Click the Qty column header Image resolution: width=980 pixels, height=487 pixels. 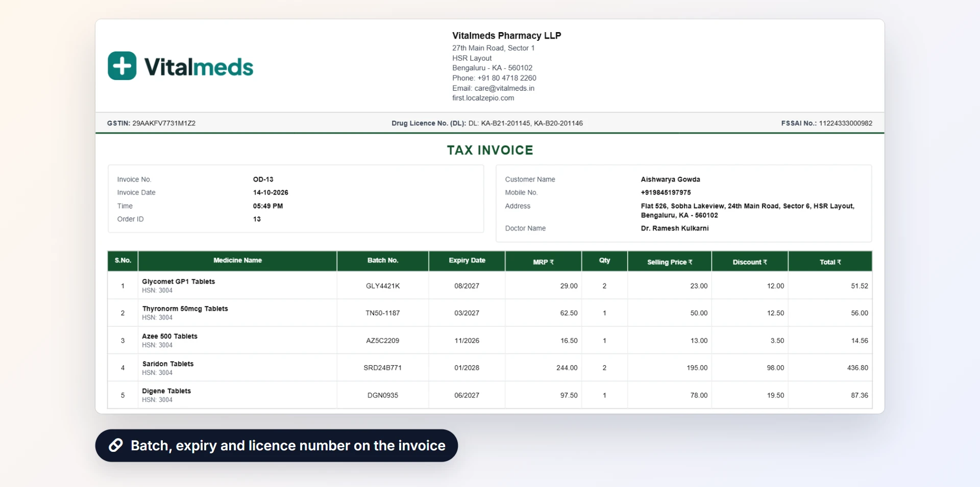(604, 261)
